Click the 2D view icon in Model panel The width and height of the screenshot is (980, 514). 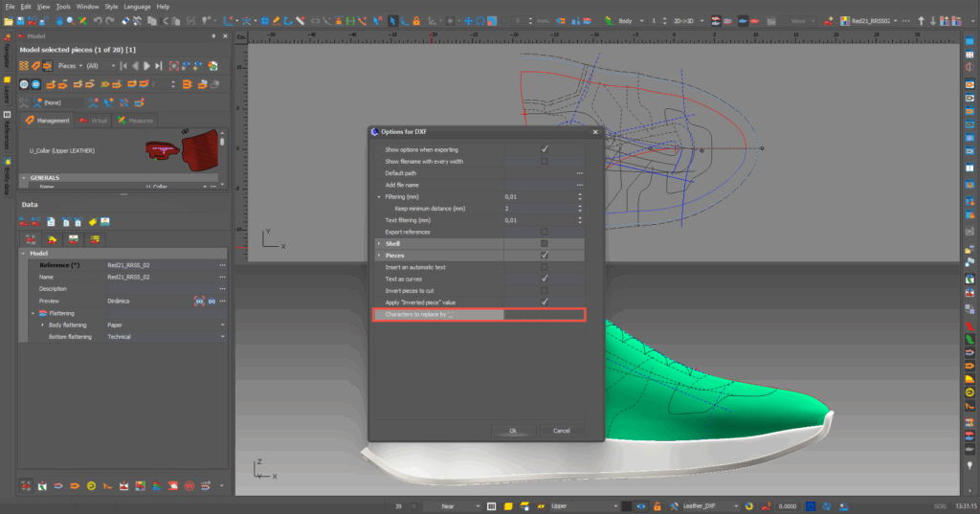point(23,84)
